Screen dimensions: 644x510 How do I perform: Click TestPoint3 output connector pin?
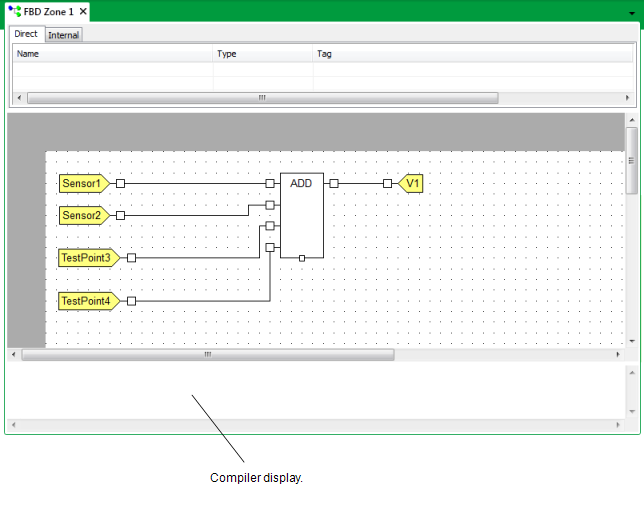coord(131,258)
